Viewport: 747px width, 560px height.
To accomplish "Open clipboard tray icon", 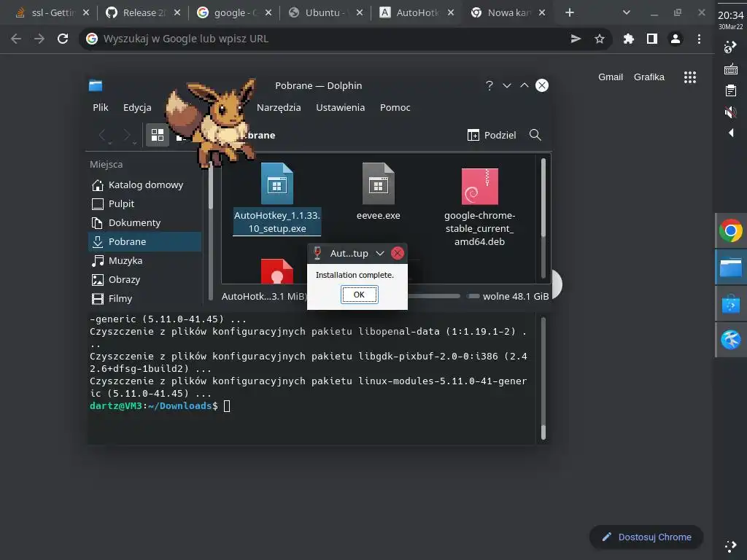I will coord(731,90).
